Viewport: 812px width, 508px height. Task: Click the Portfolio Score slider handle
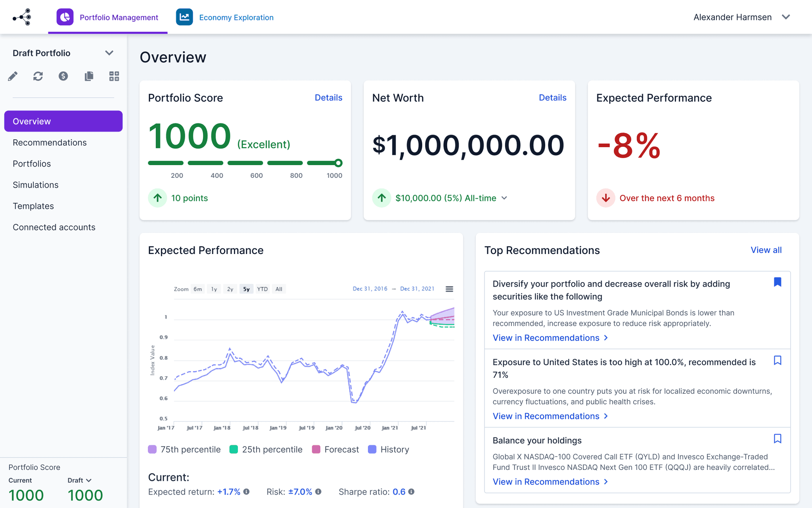coord(338,163)
